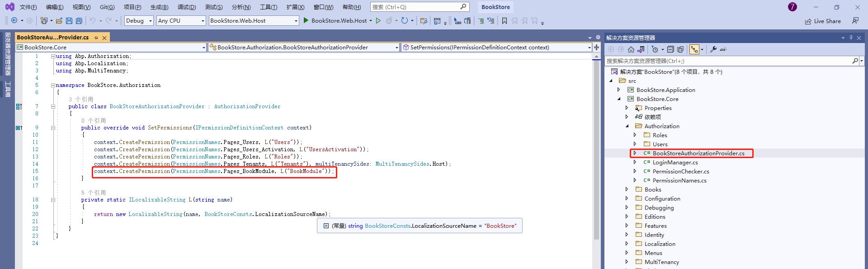Click the main 搜索 (Ctrl+Q) search box
Screen dimensions: 868x269
(x=420, y=7)
